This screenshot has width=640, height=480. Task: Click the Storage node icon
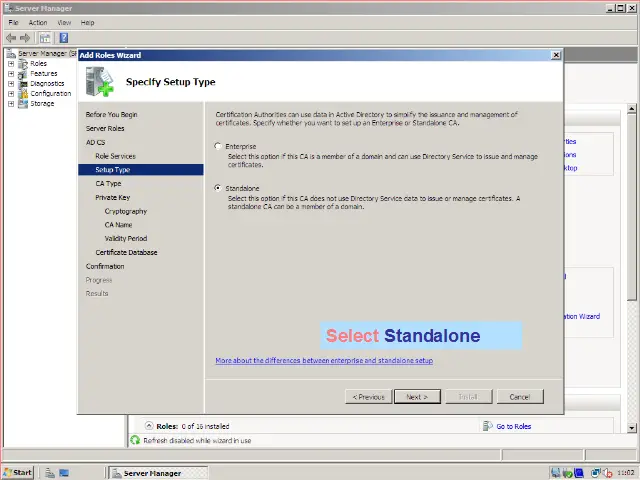coord(23,103)
